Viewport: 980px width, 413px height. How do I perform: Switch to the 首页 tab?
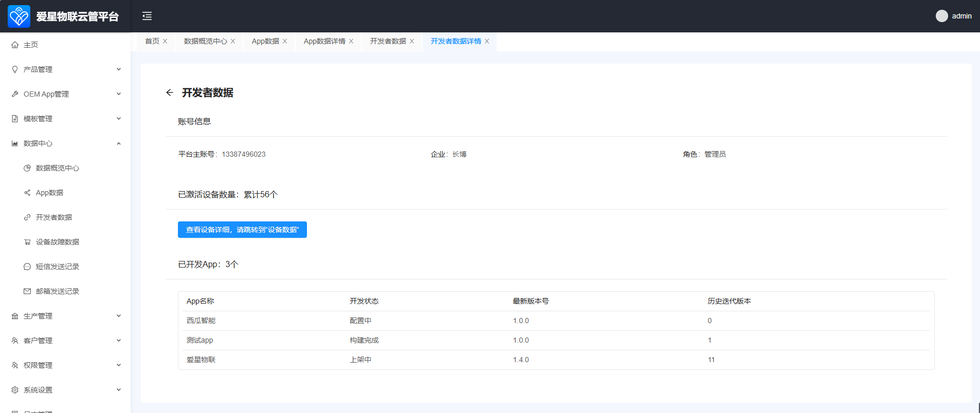(152, 41)
